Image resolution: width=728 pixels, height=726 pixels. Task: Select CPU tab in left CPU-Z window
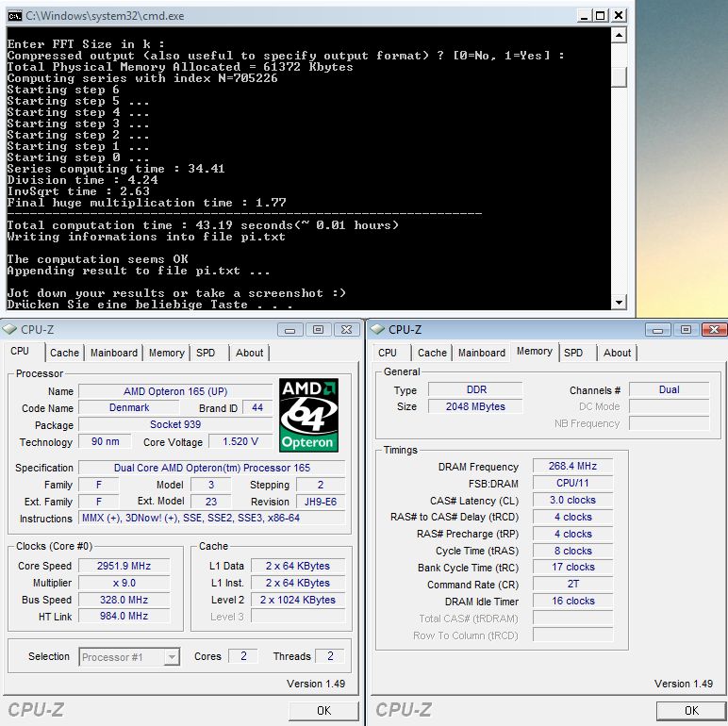[x=20, y=352]
